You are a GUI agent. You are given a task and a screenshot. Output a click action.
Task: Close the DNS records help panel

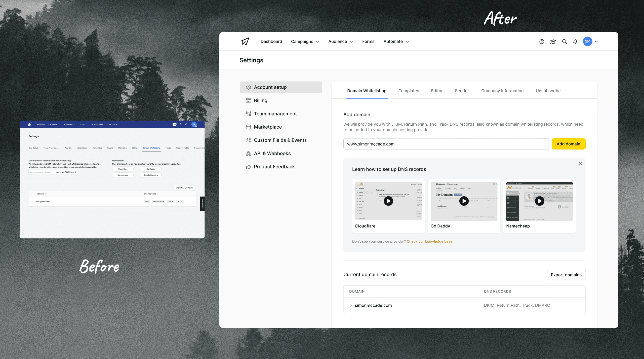[580, 164]
